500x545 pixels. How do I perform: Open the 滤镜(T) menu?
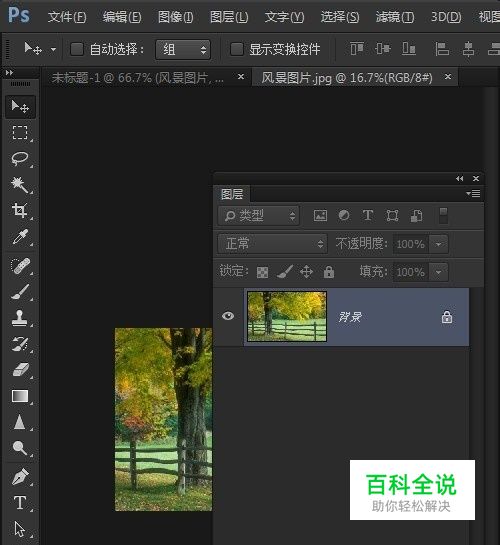coord(395,17)
